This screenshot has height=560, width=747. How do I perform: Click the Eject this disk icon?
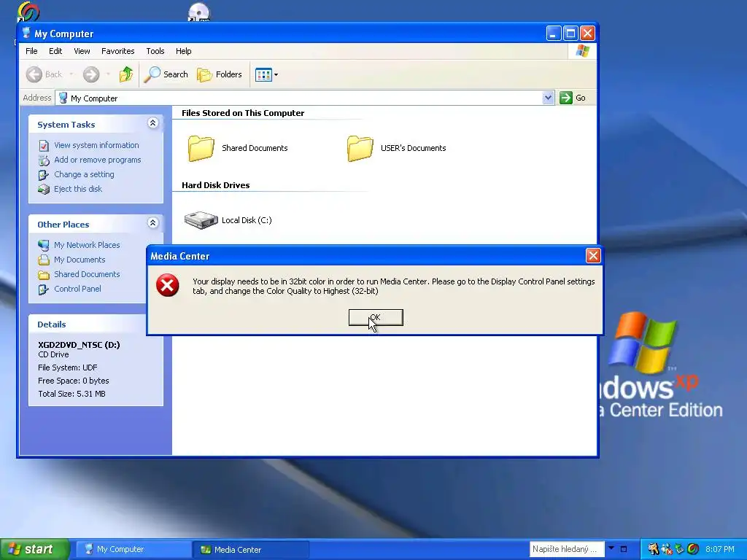click(x=44, y=190)
